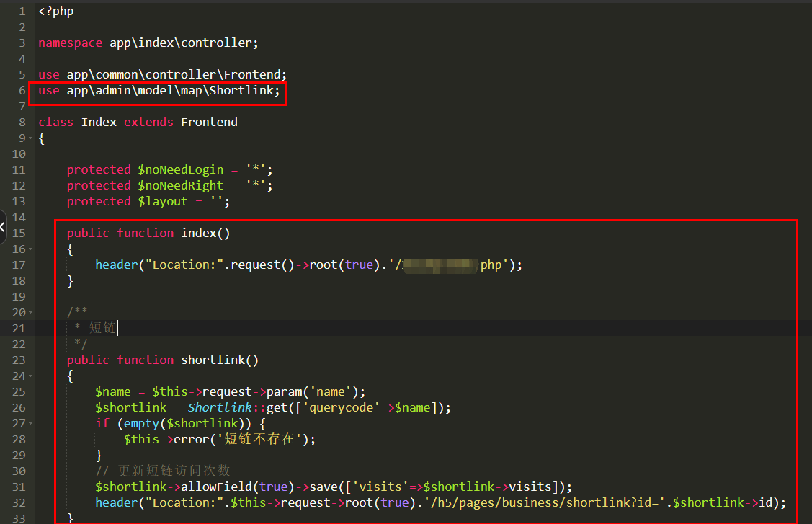Click the param('name') call

pos(312,392)
